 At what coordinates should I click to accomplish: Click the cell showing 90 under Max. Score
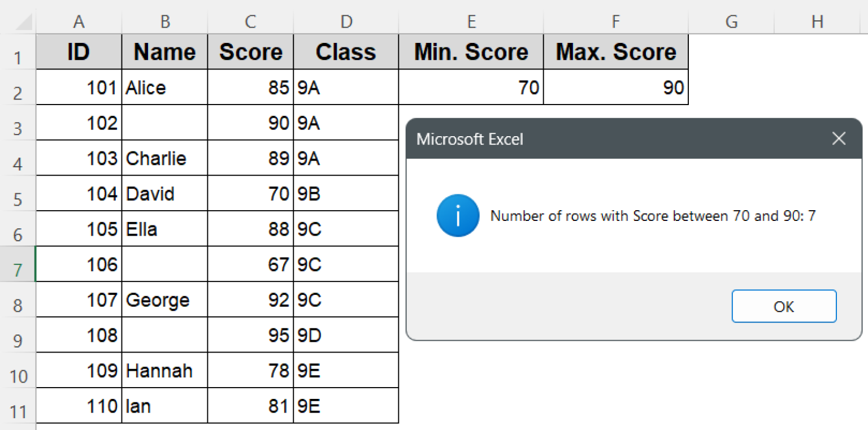[x=615, y=88]
